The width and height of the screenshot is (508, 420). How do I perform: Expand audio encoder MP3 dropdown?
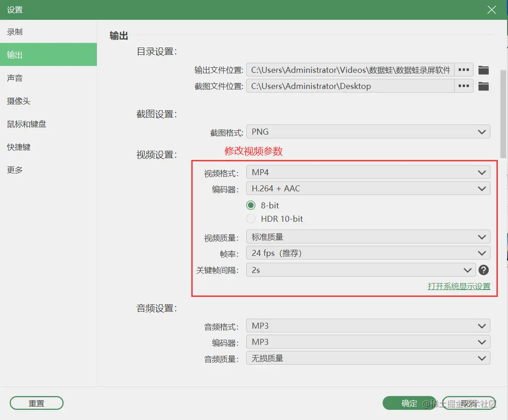tap(368, 342)
